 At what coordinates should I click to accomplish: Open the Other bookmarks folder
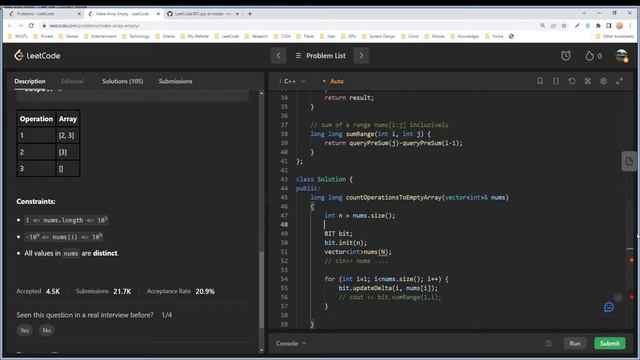click(615, 36)
